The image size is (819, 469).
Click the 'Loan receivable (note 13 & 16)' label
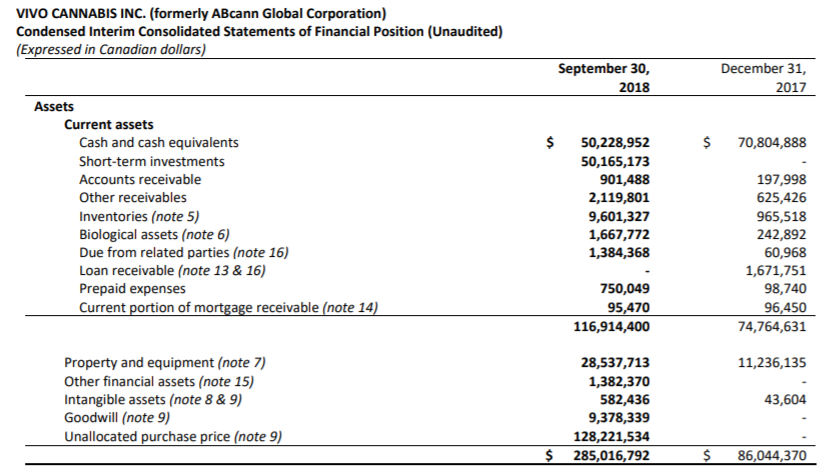[x=172, y=271]
